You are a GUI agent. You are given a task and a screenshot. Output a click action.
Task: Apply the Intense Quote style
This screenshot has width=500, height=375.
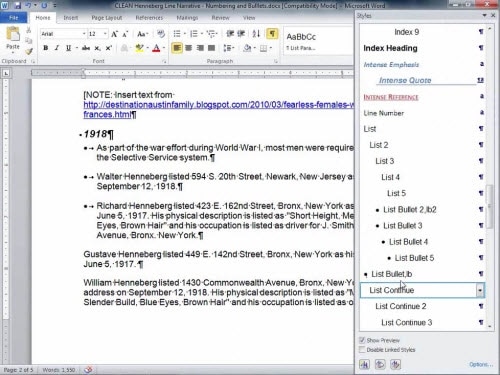[422, 80]
